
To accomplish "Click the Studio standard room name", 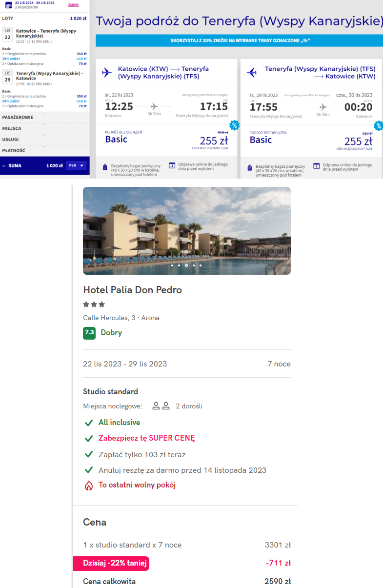I will coord(111,391).
